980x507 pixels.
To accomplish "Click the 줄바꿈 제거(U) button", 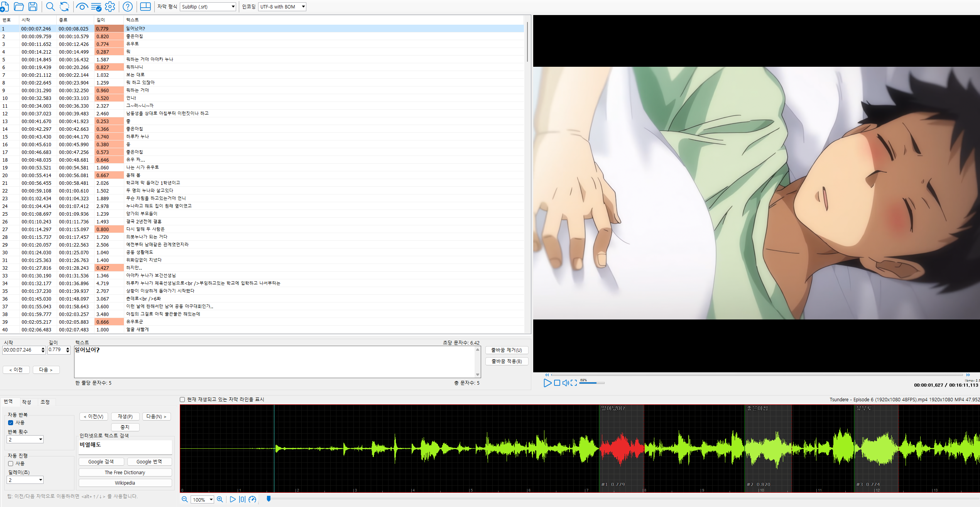I will [x=507, y=350].
